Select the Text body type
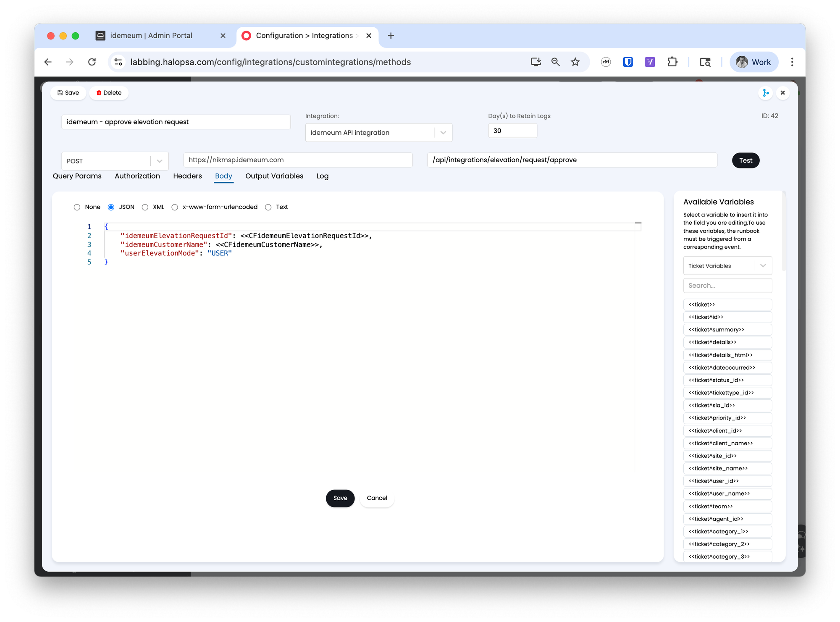840x622 pixels. click(x=268, y=207)
